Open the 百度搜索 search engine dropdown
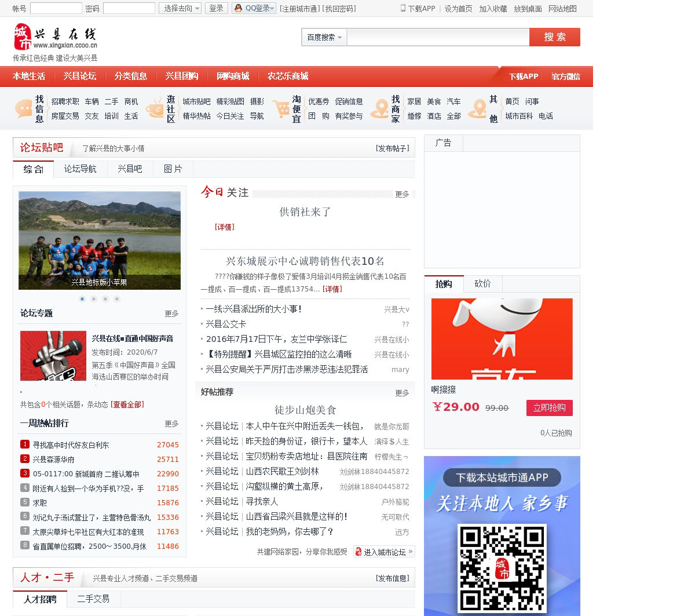The width and height of the screenshot is (695, 616). coord(324,37)
